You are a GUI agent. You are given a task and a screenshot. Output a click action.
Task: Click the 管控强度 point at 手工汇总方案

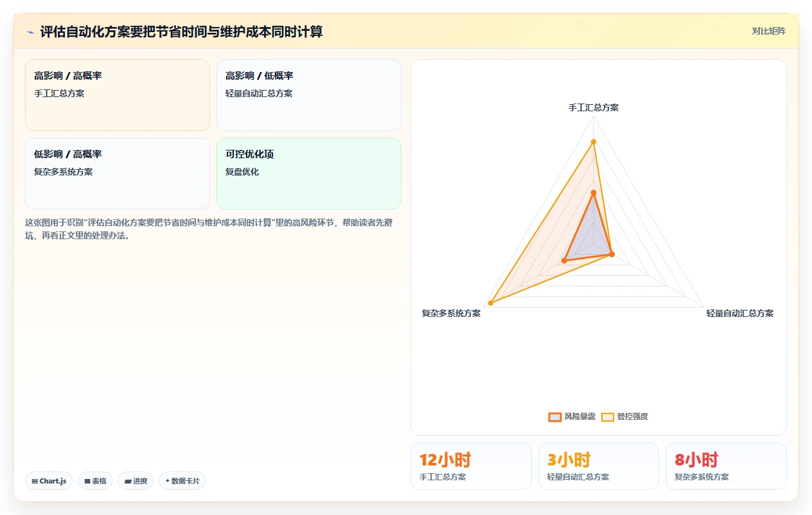[x=594, y=141]
